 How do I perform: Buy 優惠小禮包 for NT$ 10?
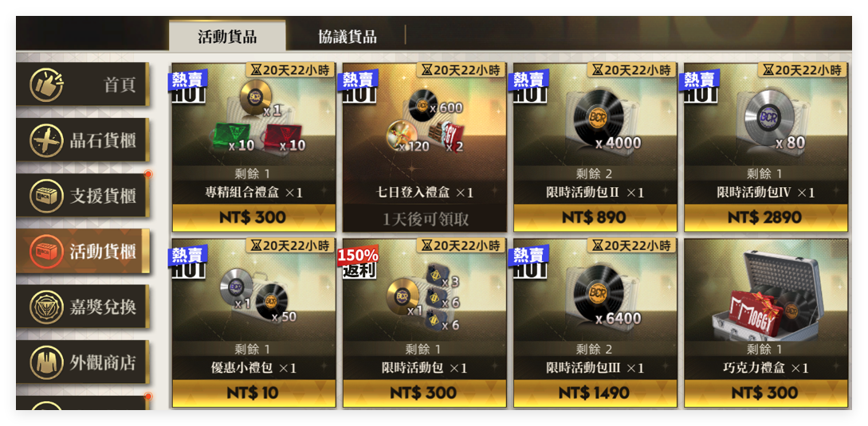[x=253, y=393]
